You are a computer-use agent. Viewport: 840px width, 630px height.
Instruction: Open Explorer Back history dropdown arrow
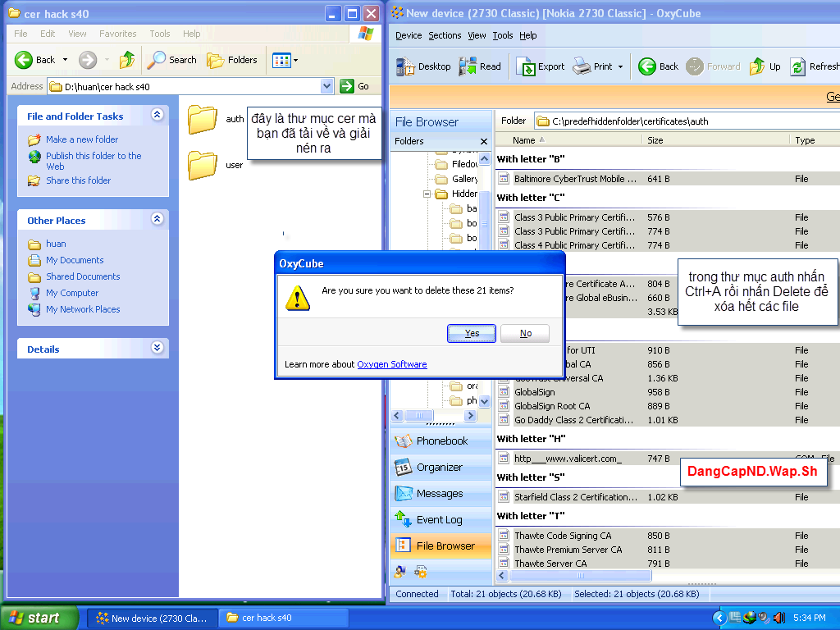(66, 60)
